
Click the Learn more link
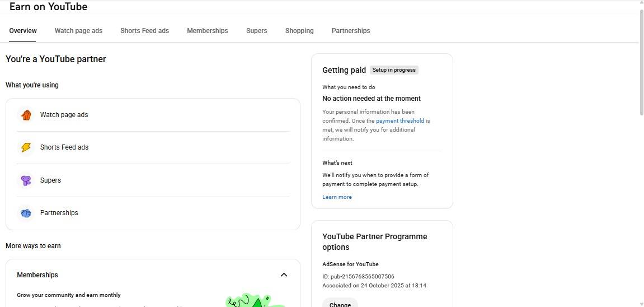[x=337, y=197]
